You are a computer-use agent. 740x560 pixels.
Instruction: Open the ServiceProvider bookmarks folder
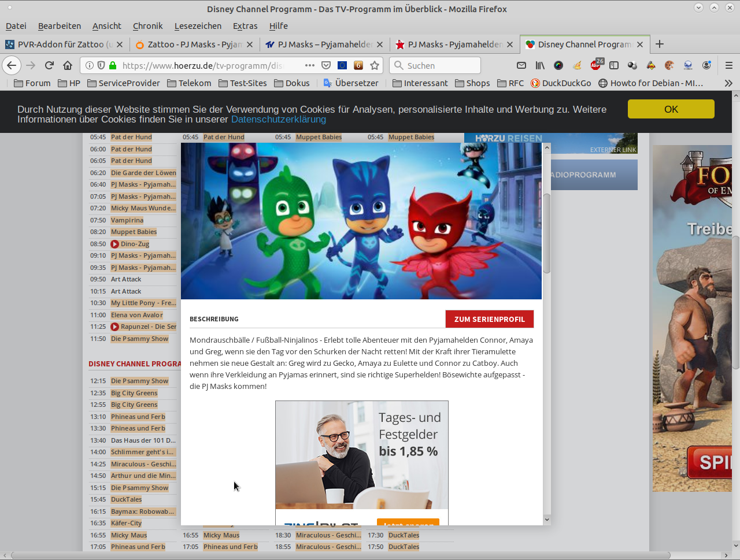(124, 83)
